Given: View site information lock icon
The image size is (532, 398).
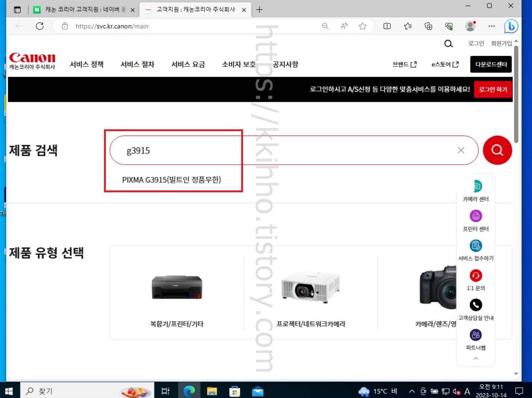Looking at the screenshot, I should point(65,26).
